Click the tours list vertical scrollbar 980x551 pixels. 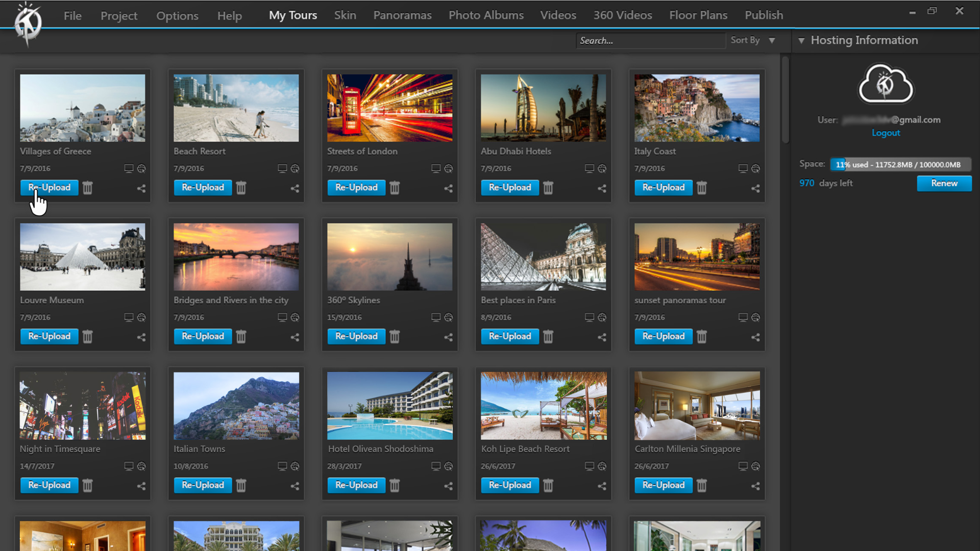pos(786,99)
